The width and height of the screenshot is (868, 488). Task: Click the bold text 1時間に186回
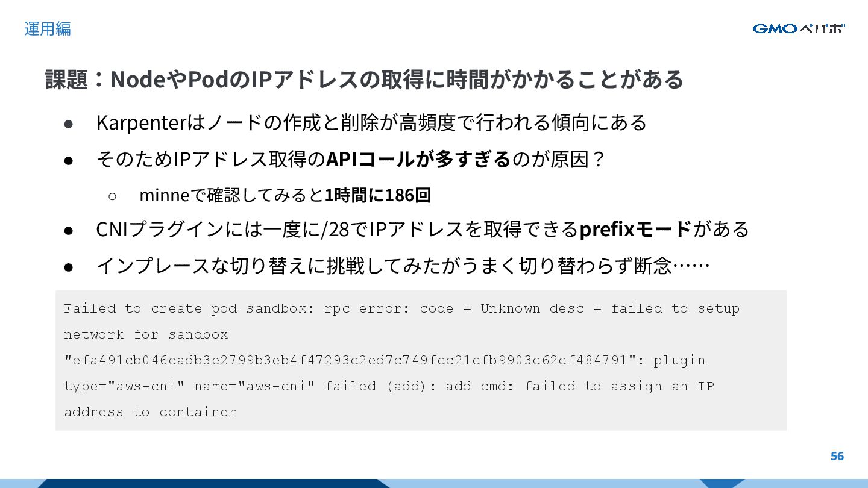pyautogui.click(x=378, y=195)
